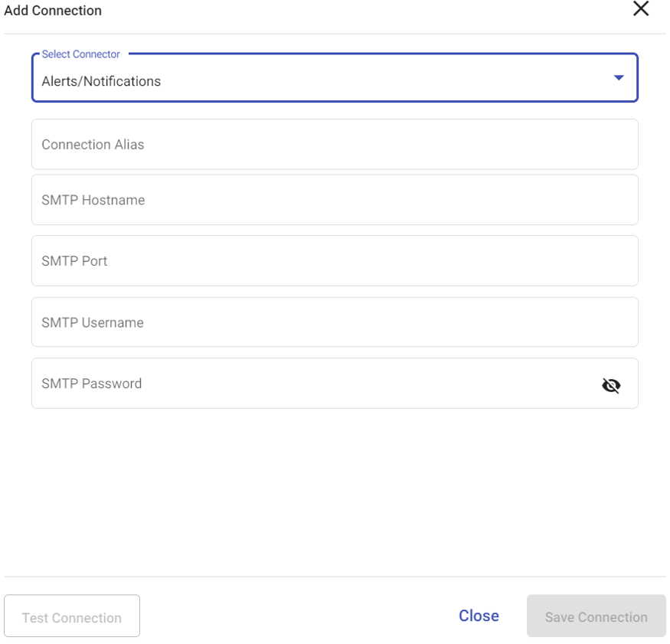
Task: Click the SMTP Hostname placeholder text
Action: 93,200
